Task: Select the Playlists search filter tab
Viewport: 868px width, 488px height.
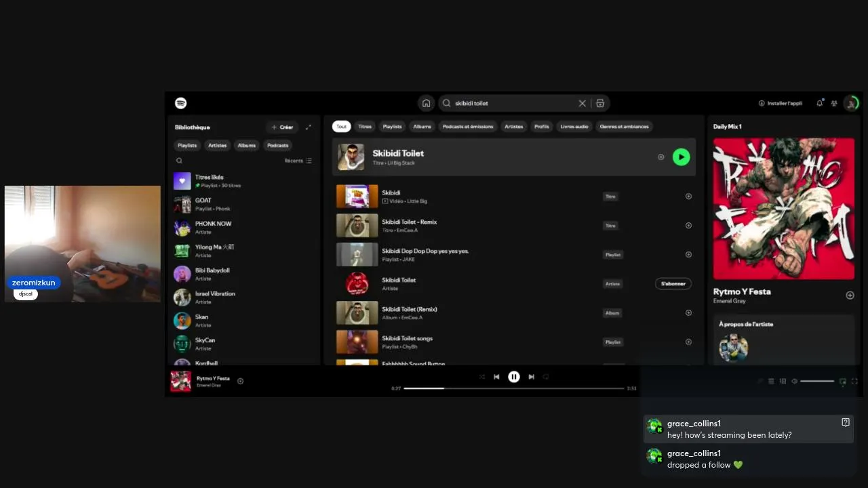Action: pos(392,126)
